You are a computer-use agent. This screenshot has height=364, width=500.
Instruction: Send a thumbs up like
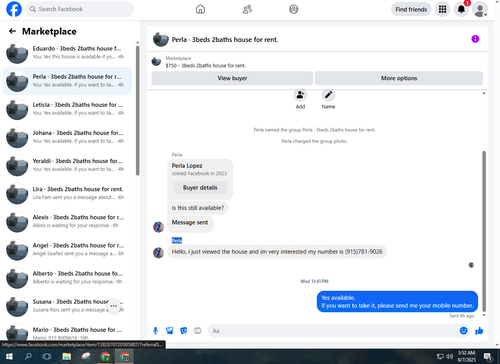coord(479,331)
